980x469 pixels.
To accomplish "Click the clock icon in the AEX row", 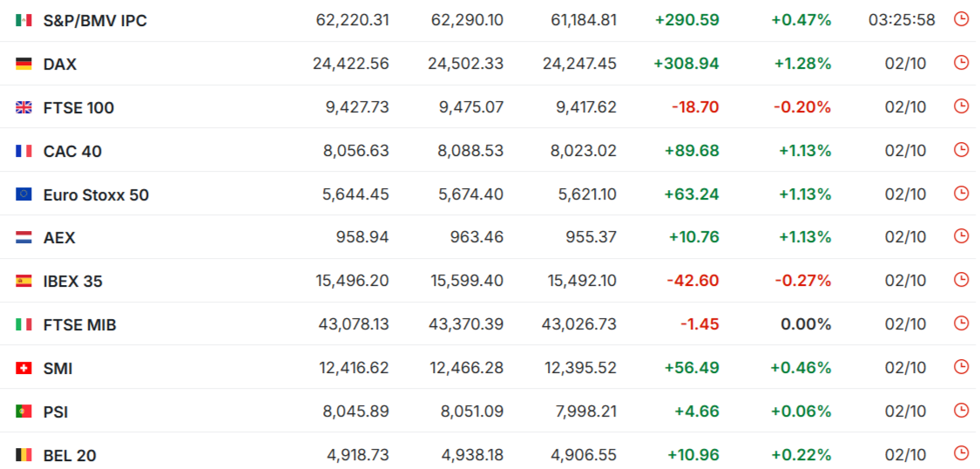I will (961, 236).
